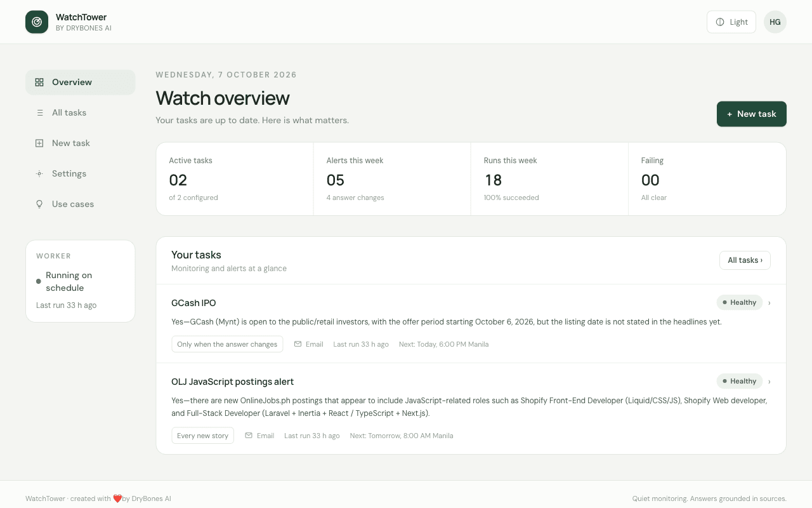Click the Healthy badge on OLJ JavaScript alert
Screen dimensions: 812x508
(x=740, y=381)
